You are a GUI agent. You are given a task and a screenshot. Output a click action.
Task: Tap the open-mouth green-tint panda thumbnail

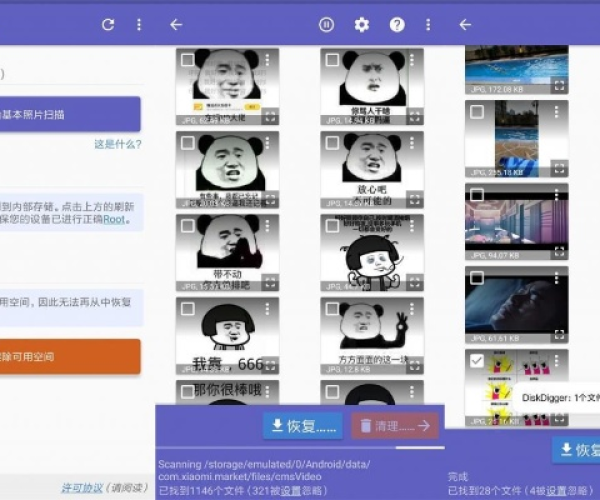227,170
